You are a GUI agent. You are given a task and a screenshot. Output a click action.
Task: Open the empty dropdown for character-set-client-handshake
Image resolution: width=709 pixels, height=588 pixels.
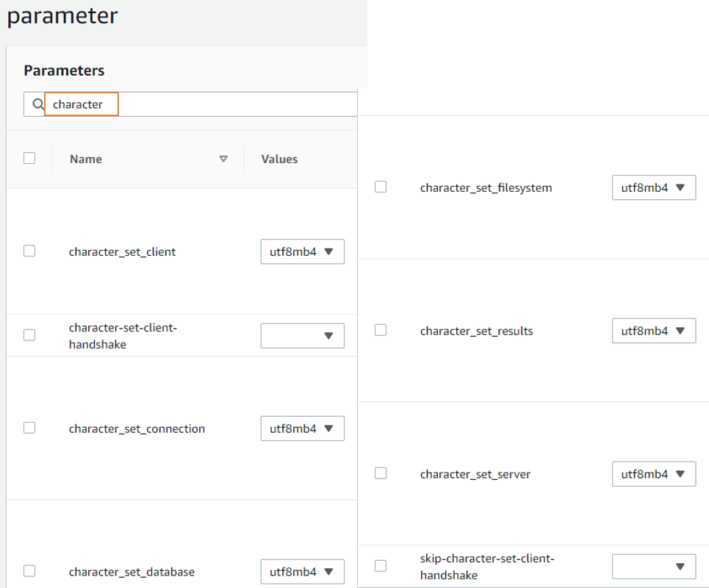pos(303,336)
